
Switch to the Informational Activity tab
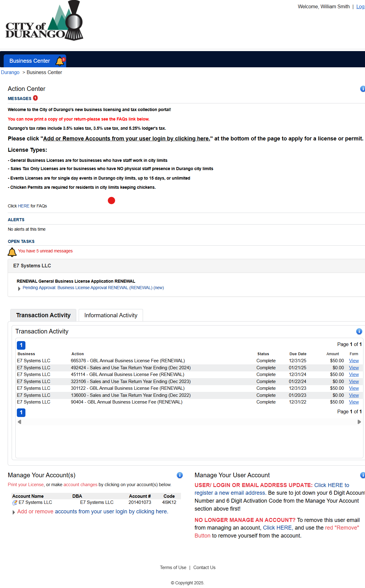tap(111, 315)
